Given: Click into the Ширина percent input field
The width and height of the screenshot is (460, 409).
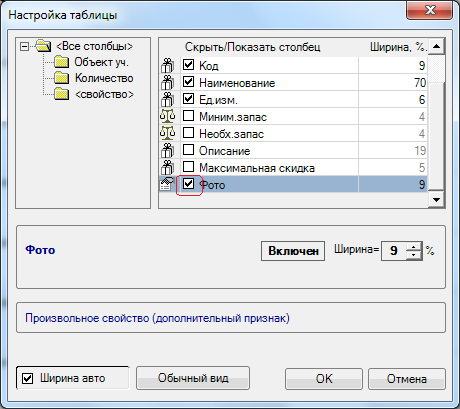Looking at the screenshot, I should [x=394, y=251].
